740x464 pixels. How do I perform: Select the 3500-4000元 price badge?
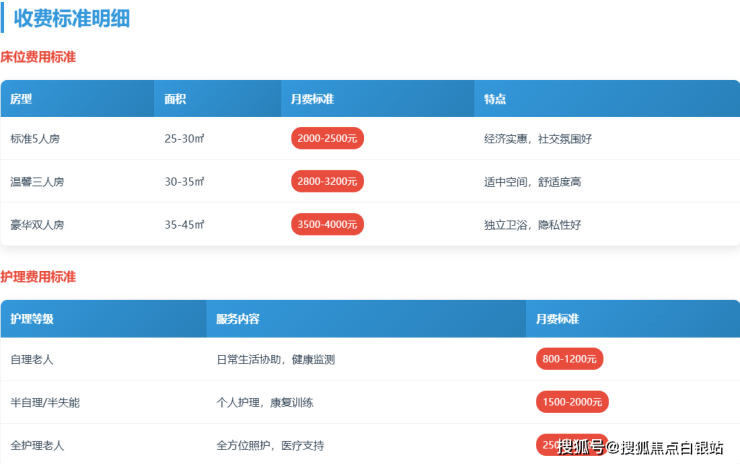tap(327, 225)
